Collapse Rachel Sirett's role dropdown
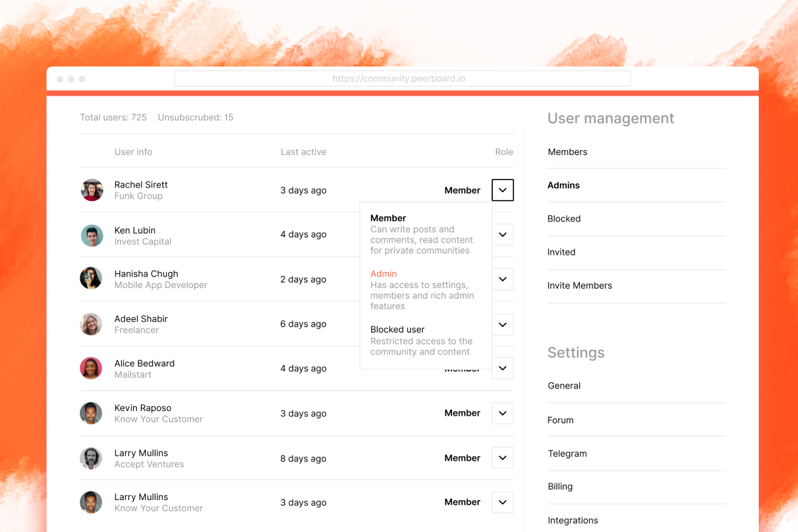This screenshot has width=798, height=532. coord(503,190)
